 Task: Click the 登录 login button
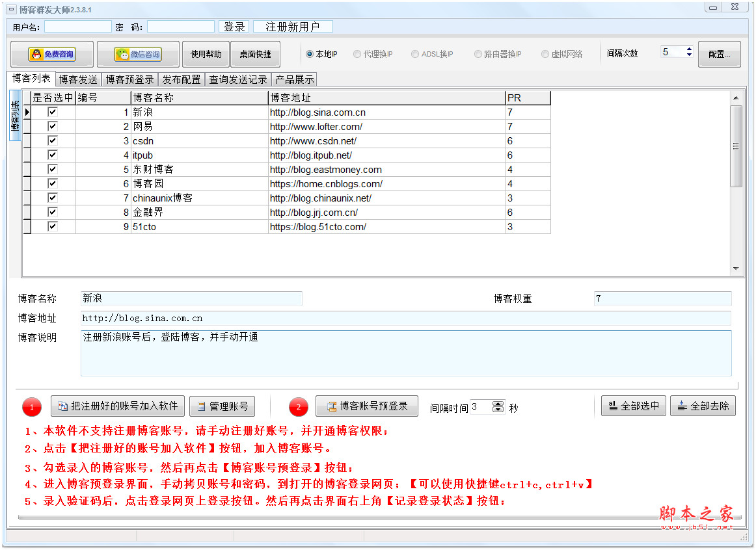coord(234,27)
